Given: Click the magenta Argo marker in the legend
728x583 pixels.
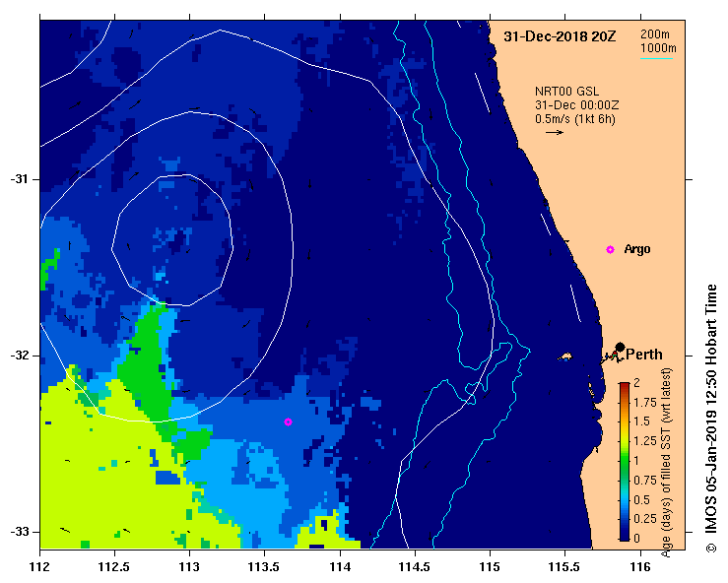Looking at the screenshot, I should (x=610, y=250).
